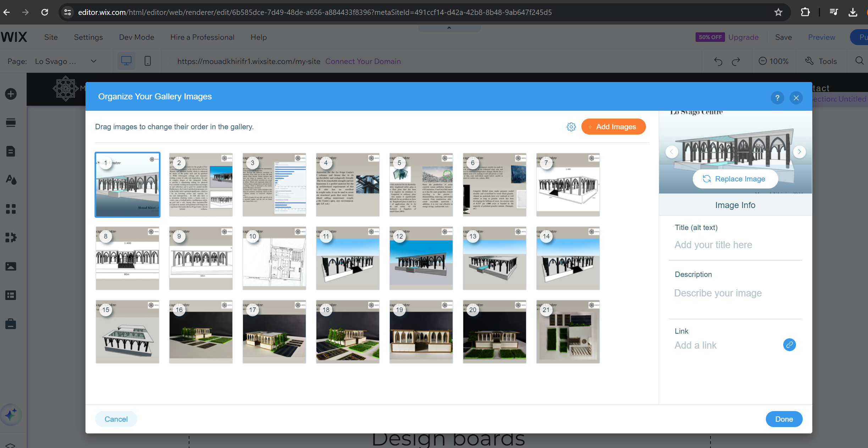Viewport: 868px width, 448px height.
Task: Click the undo arrow icon
Action: (718, 61)
